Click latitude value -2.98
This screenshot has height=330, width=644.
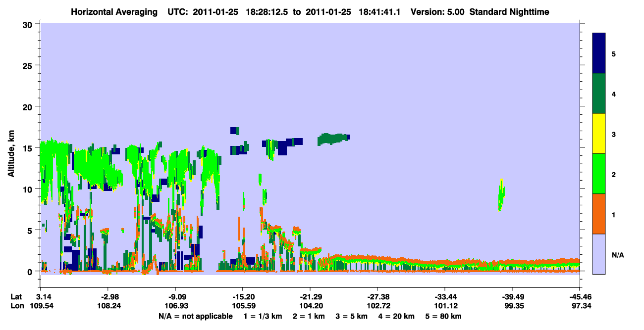(x=107, y=297)
